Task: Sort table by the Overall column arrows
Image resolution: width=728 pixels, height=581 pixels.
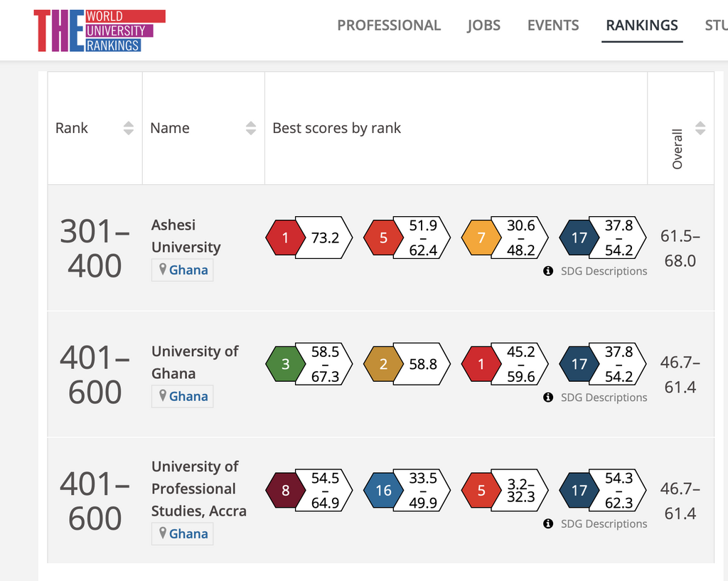Action: 700,128
